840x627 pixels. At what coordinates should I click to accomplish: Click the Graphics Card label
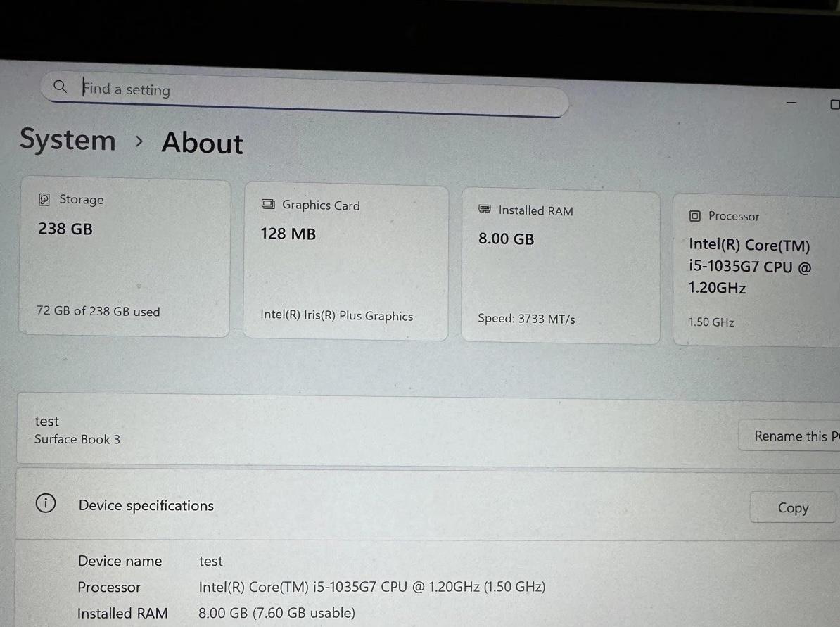(321, 205)
